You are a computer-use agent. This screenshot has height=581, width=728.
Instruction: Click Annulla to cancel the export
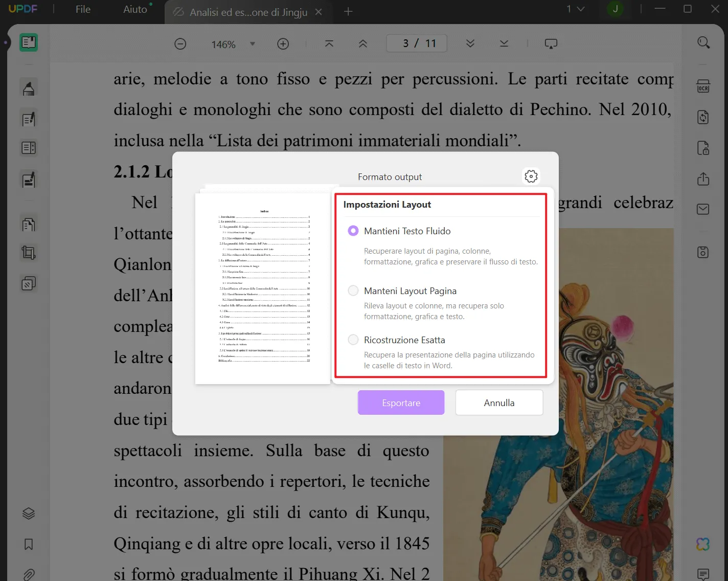pos(498,403)
